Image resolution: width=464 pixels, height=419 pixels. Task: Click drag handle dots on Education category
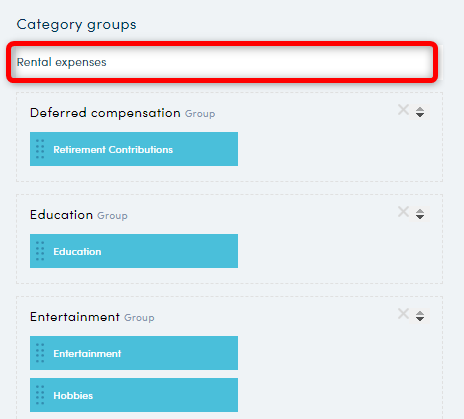pos(40,251)
